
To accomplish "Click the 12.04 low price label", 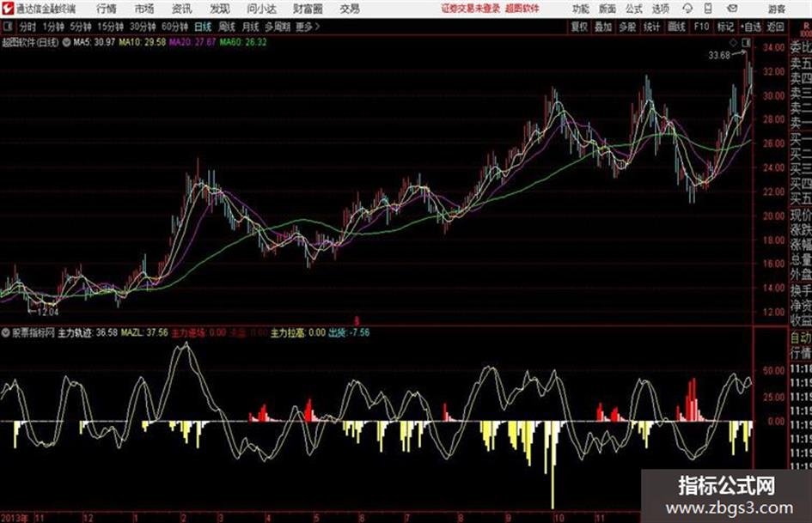I will (x=47, y=313).
